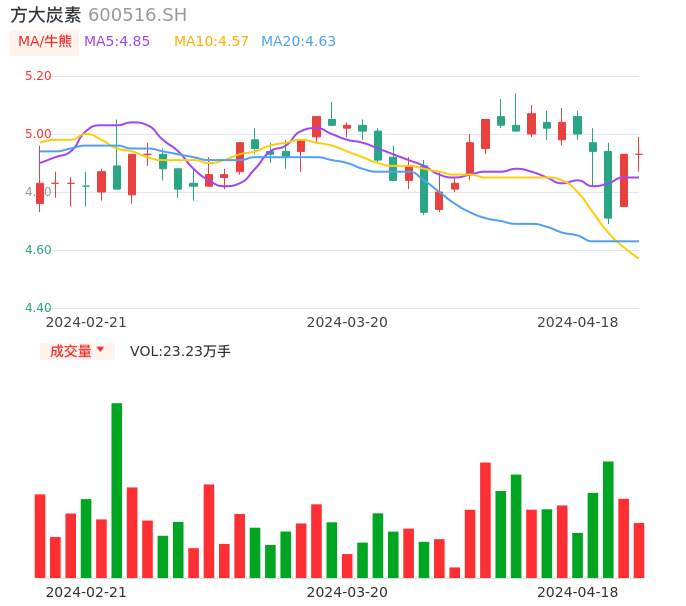The width and height of the screenshot is (686, 606).
Task: Click the rightmost candlestick on the price chart
Action: [x=639, y=154]
